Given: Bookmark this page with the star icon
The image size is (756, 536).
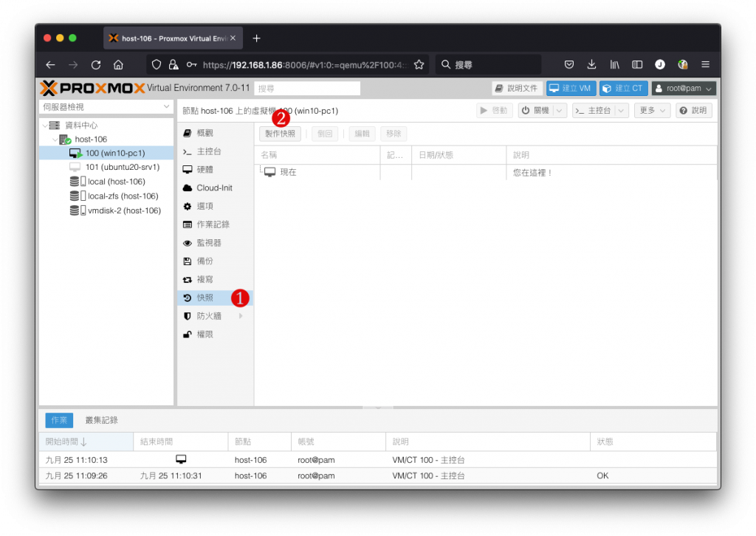Looking at the screenshot, I should click(x=419, y=64).
